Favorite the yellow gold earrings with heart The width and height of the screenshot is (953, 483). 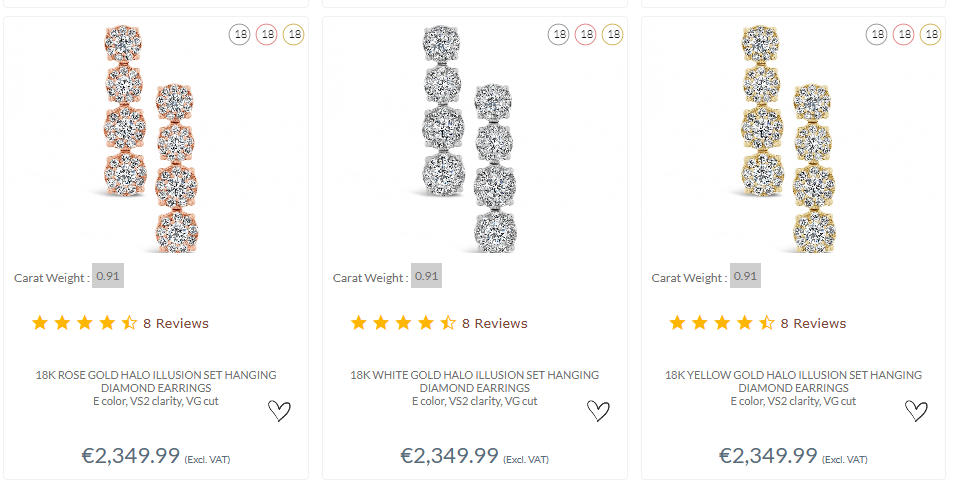pyautogui.click(x=916, y=410)
